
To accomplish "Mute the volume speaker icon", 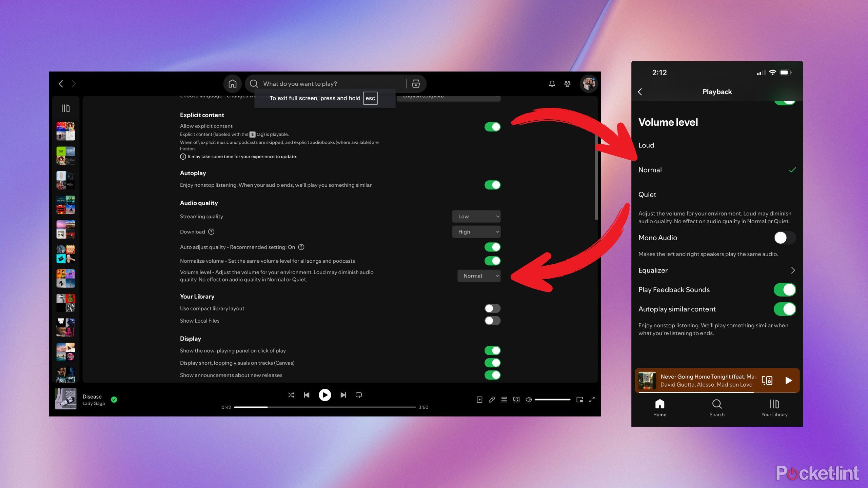I will [529, 400].
